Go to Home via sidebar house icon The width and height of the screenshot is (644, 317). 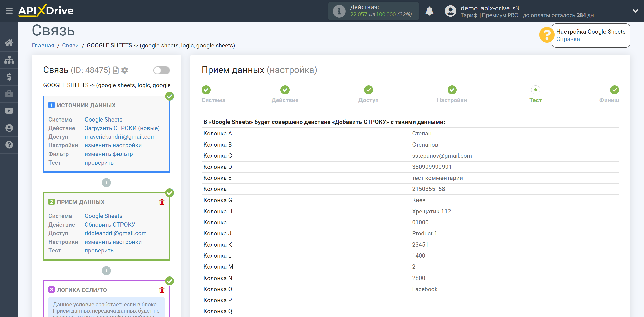[9, 43]
